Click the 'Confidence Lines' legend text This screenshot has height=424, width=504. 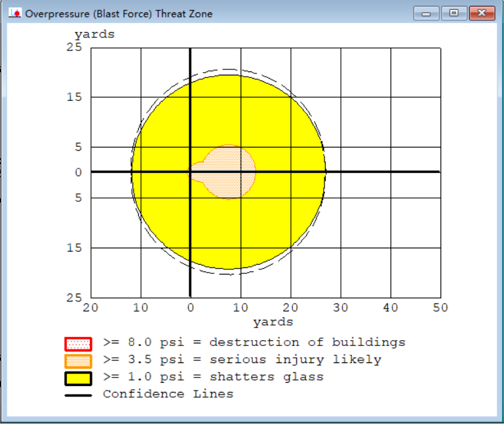168,394
